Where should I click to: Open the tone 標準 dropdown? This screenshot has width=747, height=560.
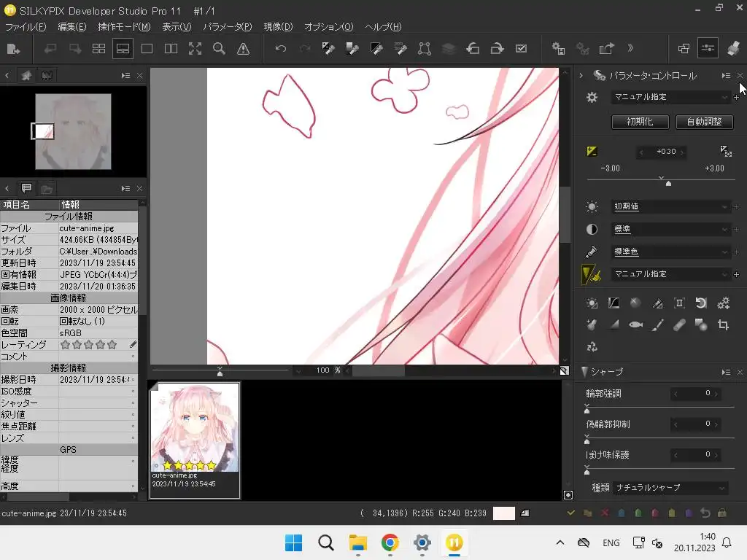click(x=670, y=229)
